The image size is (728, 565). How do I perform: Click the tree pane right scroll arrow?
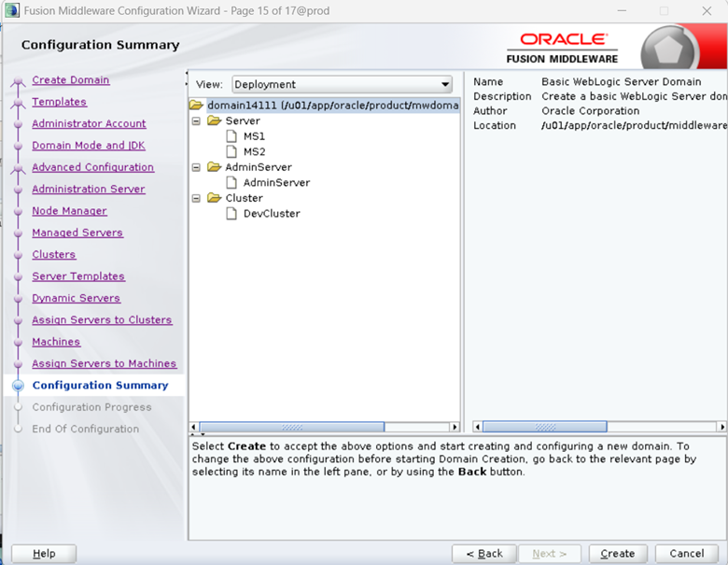[455, 427]
